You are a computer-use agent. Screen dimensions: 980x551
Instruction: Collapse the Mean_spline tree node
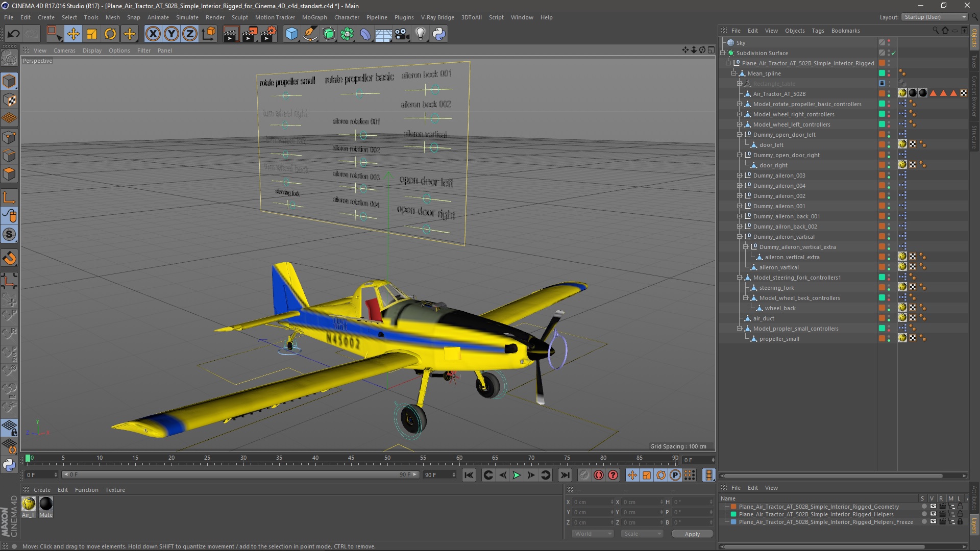pos(734,73)
